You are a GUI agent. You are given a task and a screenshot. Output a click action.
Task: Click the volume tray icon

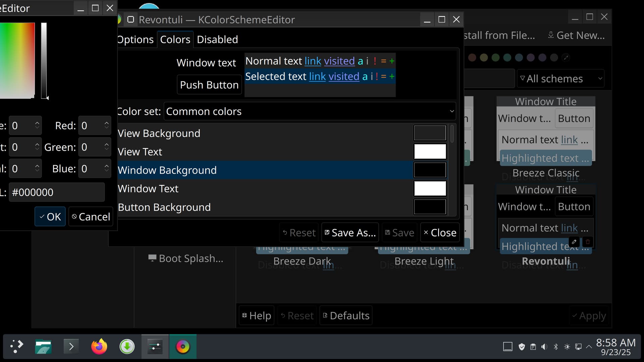tap(544, 347)
